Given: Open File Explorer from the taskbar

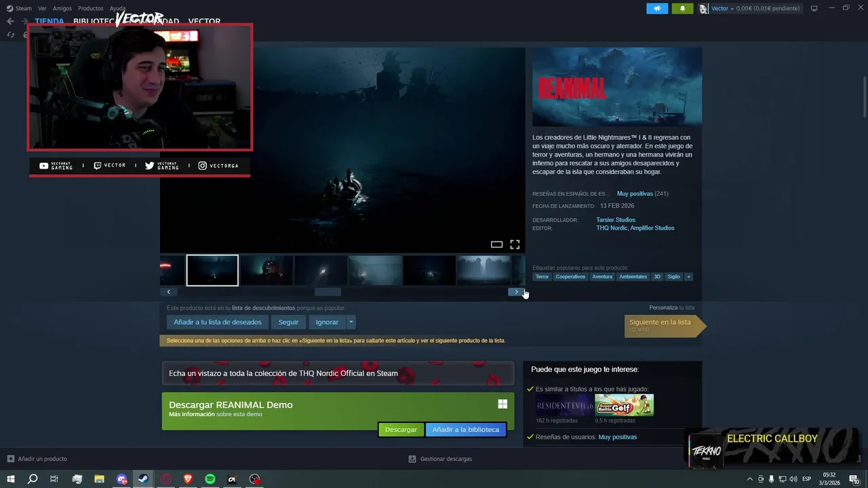Looking at the screenshot, I should pos(99,479).
